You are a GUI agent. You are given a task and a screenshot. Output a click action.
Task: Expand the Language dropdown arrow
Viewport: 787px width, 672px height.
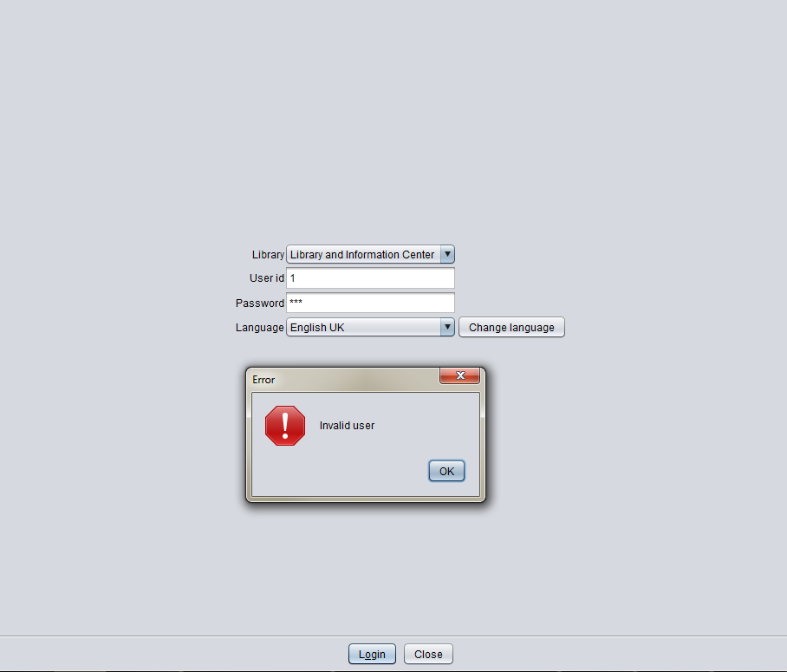(x=447, y=327)
